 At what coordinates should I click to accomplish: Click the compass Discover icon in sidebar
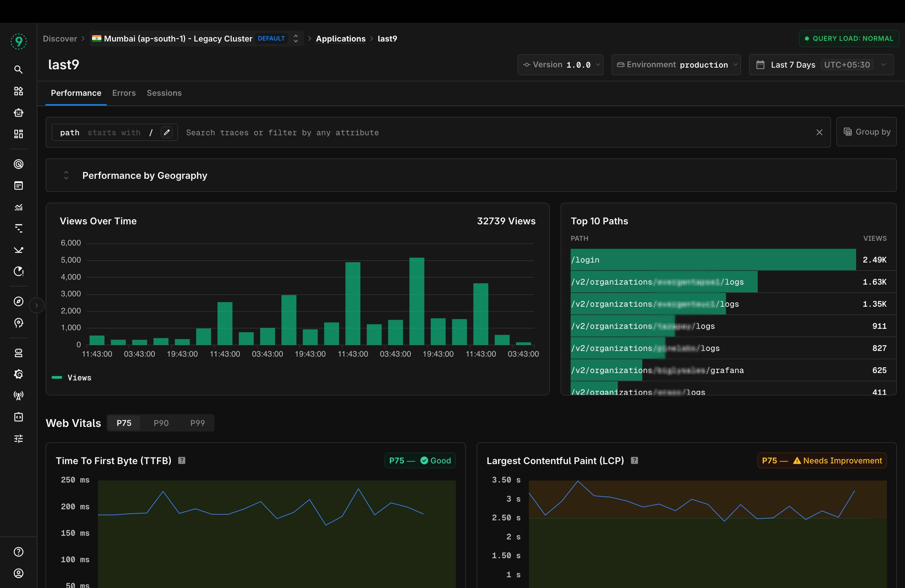pyautogui.click(x=18, y=301)
